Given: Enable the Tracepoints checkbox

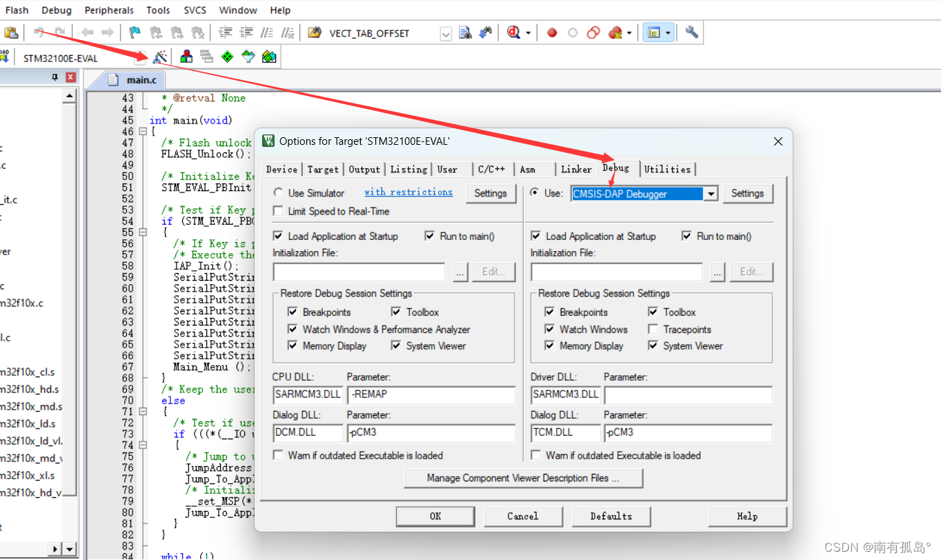Looking at the screenshot, I should coord(653,329).
